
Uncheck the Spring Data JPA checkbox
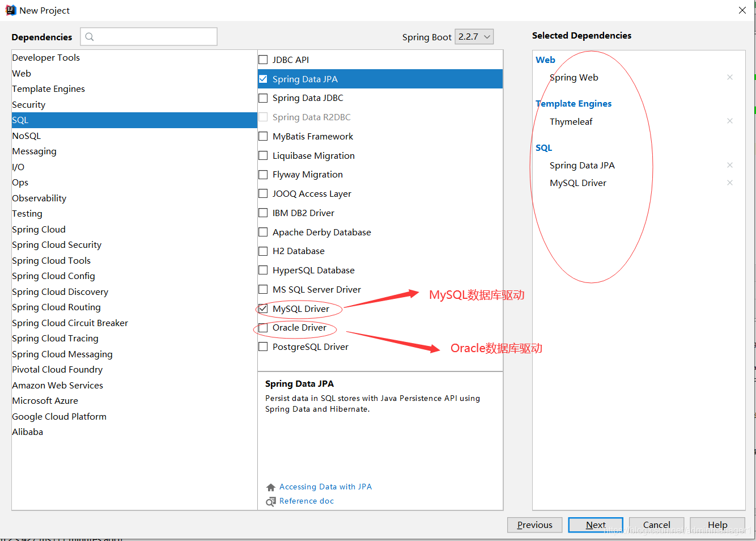(263, 79)
